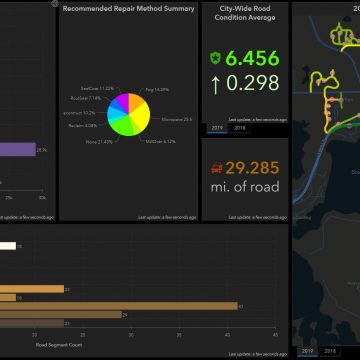Select the orange Fog pie slice
This screenshot has width=360, height=360.
coord(135,102)
